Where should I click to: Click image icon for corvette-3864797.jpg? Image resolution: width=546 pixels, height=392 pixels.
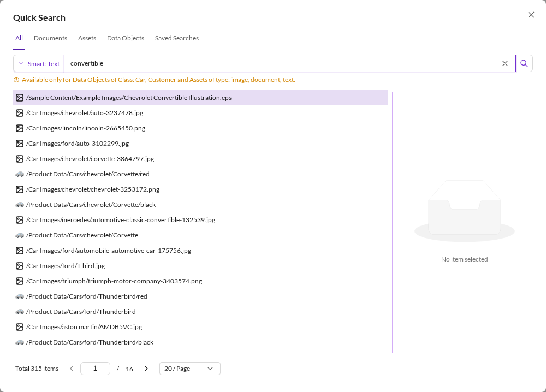pos(20,159)
